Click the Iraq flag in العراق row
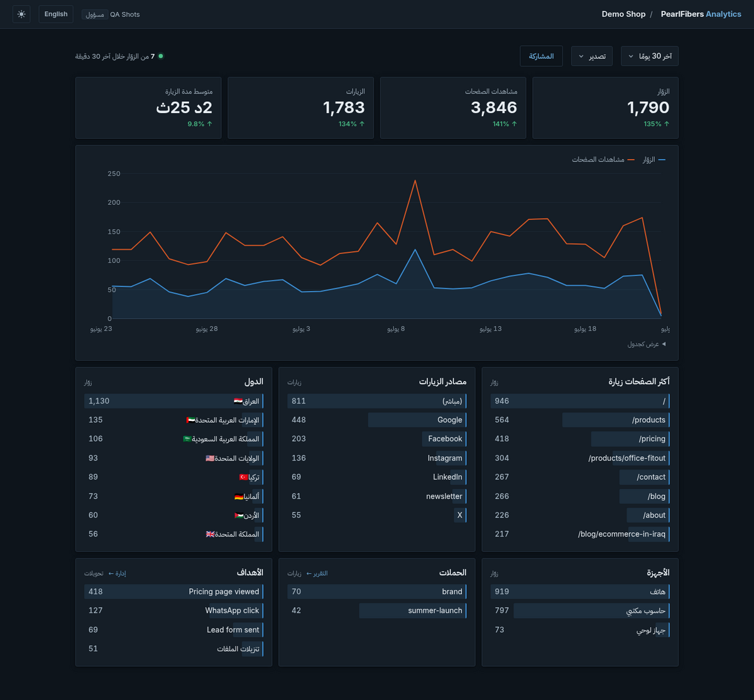The image size is (754, 700). 238,401
